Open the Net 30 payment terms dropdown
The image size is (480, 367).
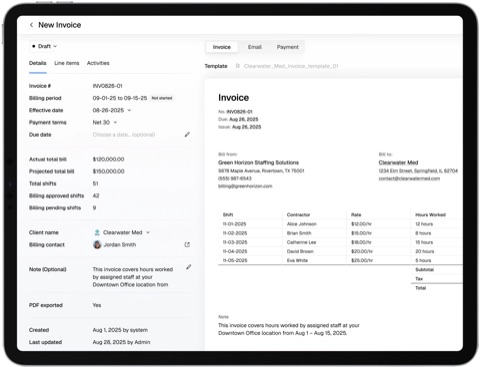tap(115, 122)
